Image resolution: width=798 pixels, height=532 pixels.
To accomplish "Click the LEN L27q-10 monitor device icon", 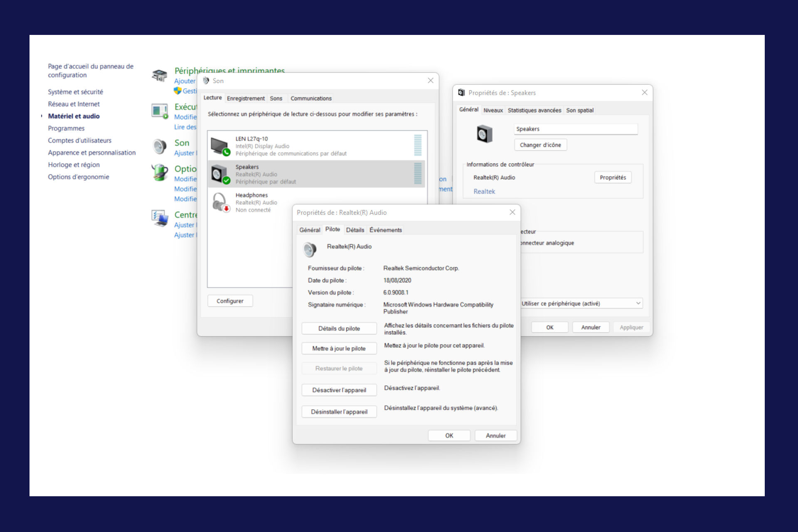I will 220,146.
